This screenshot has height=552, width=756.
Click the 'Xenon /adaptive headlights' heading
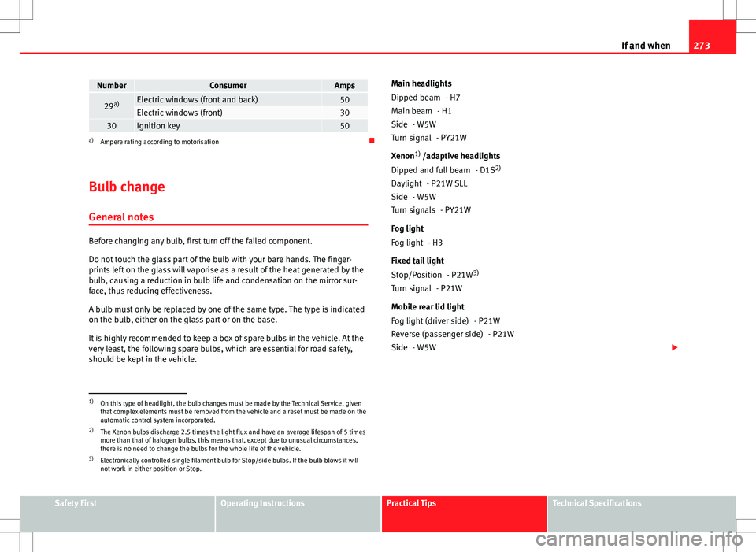pos(446,156)
